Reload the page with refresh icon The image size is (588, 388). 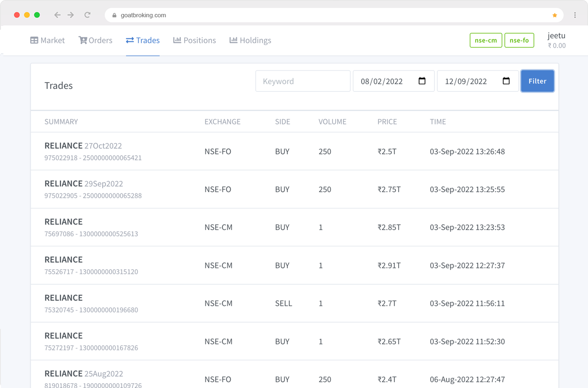(87, 15)
